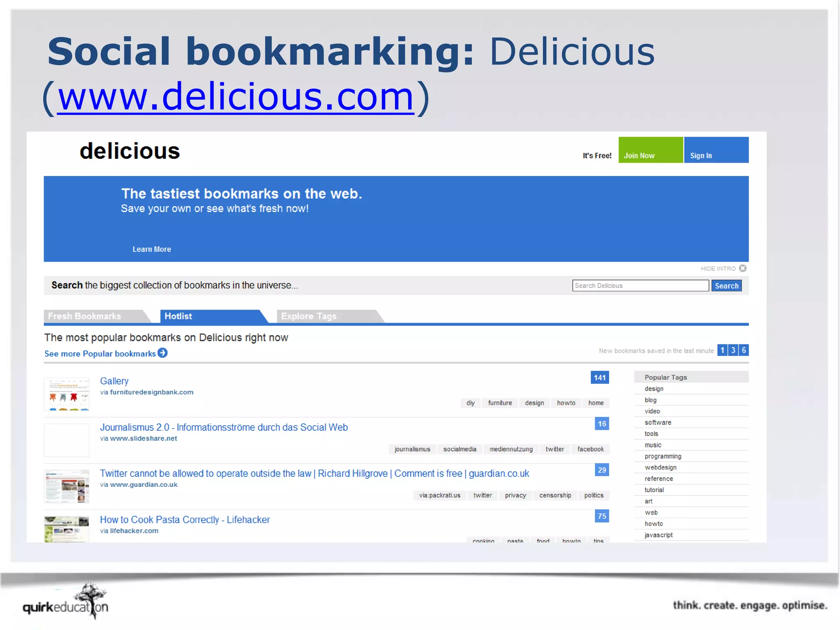Click the green Join Now button

pyautogui.click(x=651, y=150)
